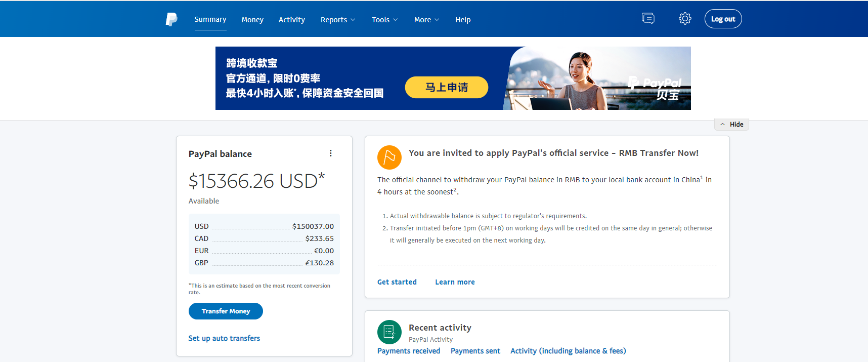Expand the Tools dropdown menu

tap(385, 20)
